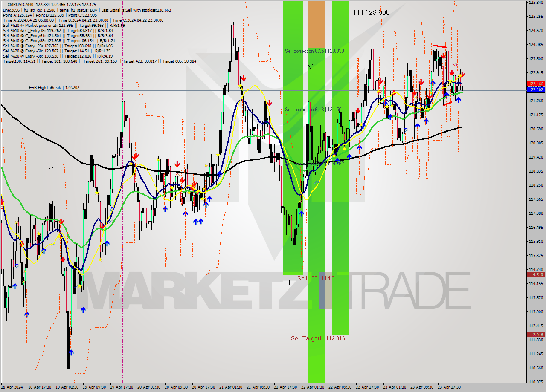Screen dimensions: 546x392
Task: Click the 118.250 price axis value
Action: point(536,185)
